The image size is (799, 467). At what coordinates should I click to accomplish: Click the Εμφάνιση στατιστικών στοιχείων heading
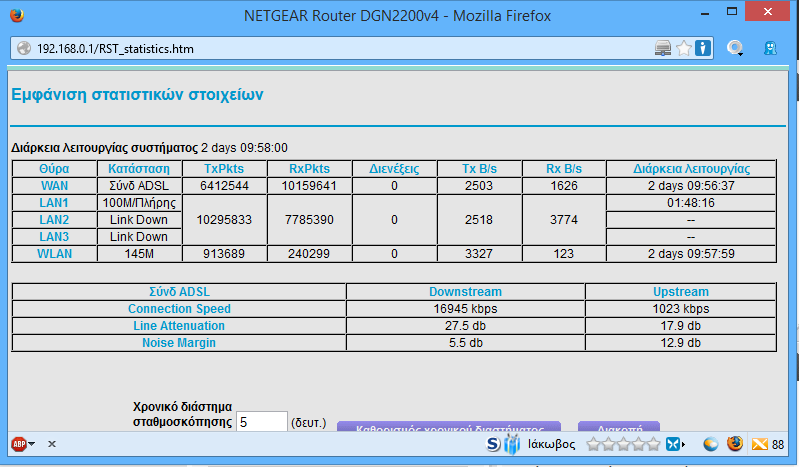tap(137, 95)
